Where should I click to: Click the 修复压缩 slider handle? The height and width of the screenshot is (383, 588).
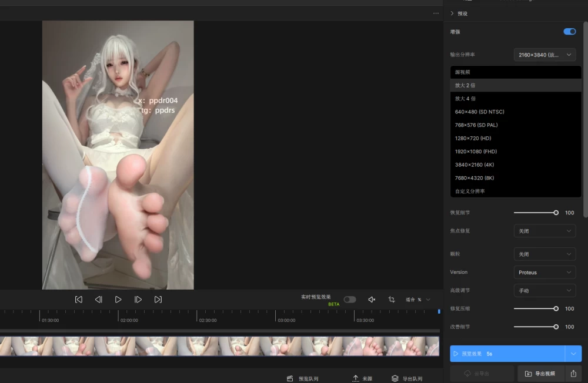[x=556, y=308]
